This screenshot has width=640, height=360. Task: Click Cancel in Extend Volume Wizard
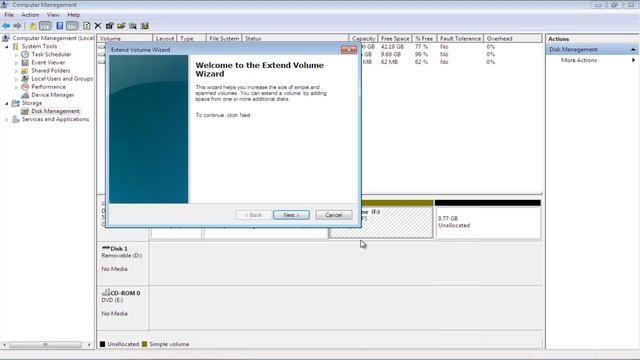point(333,215)
